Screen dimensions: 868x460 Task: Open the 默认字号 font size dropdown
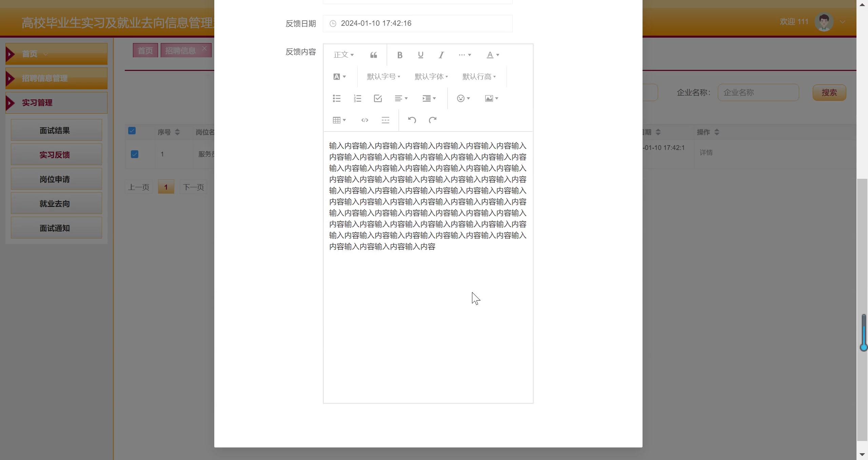pos(383,77)
